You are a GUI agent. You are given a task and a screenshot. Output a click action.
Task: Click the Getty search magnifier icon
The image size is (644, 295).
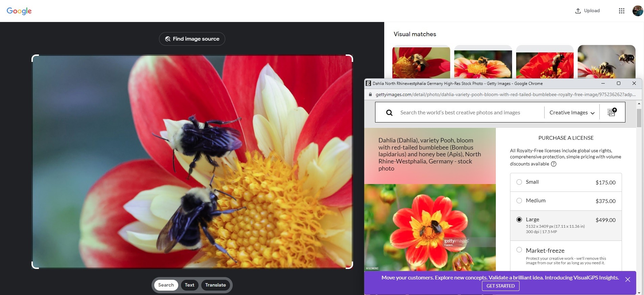(389, 113)
